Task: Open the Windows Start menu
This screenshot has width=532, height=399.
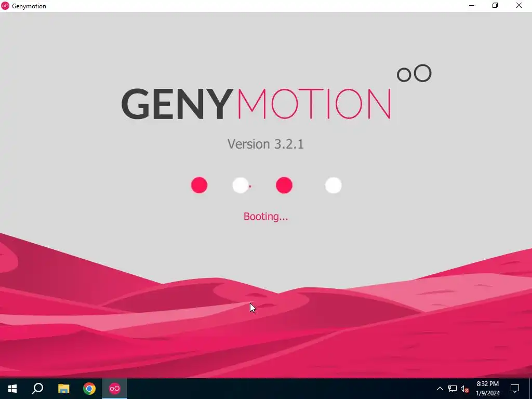Action: pyautogui.click(x=12, y=389)
